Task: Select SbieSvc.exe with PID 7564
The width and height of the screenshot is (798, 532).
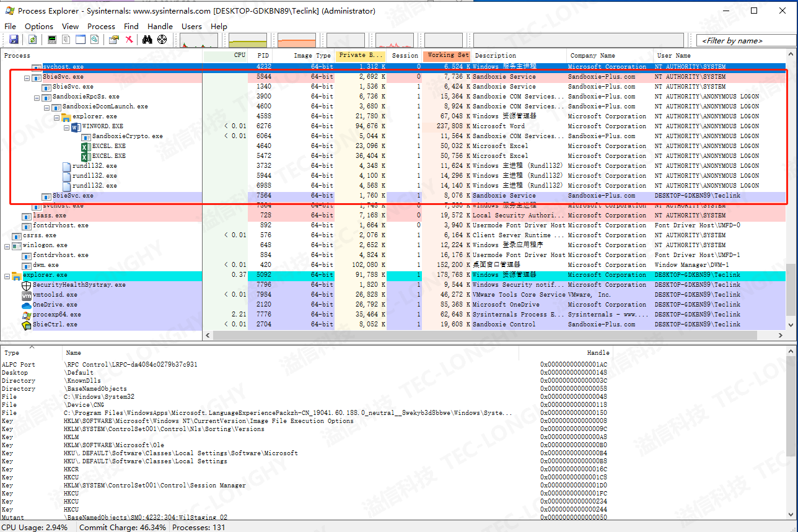Action: (394, 196)
